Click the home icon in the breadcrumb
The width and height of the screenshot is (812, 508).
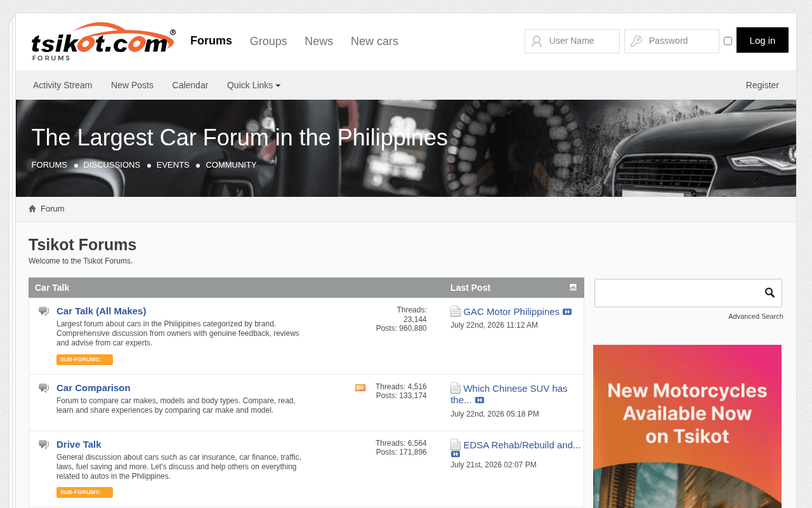(32, 209)
